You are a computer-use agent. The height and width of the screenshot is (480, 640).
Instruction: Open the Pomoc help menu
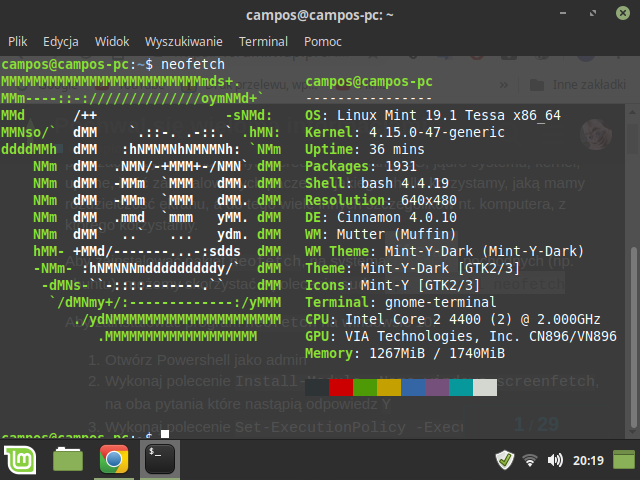pos(323,42)
